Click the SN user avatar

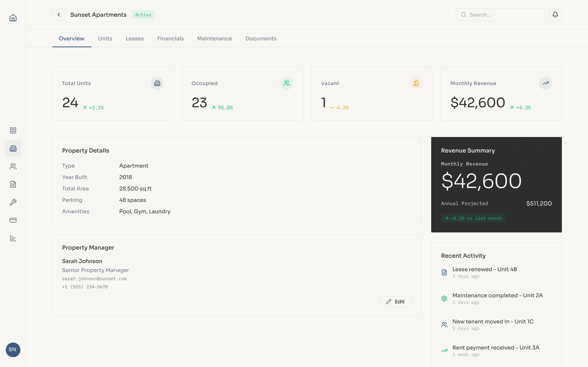tap(13, 350)
